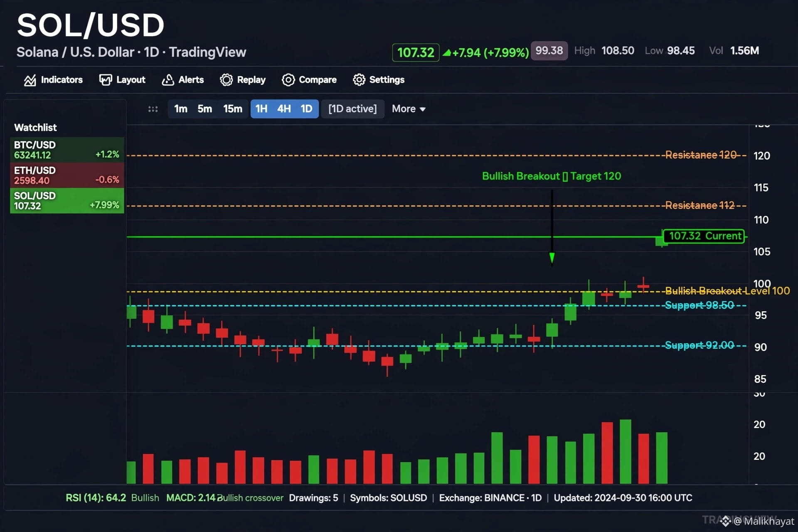Screen dimensions: 798x532
Task: Open the Replay menu label
Action: point(251,80)
